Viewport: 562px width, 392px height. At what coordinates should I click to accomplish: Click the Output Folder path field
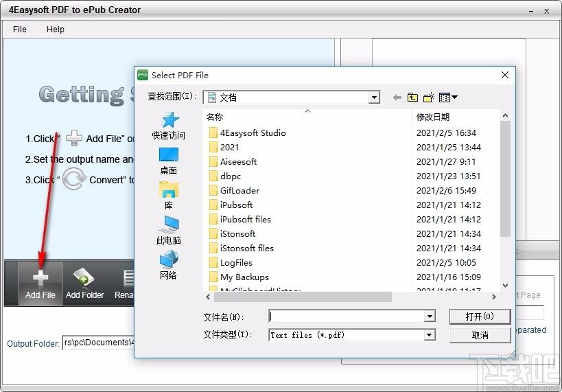click(x=99, y=343)
